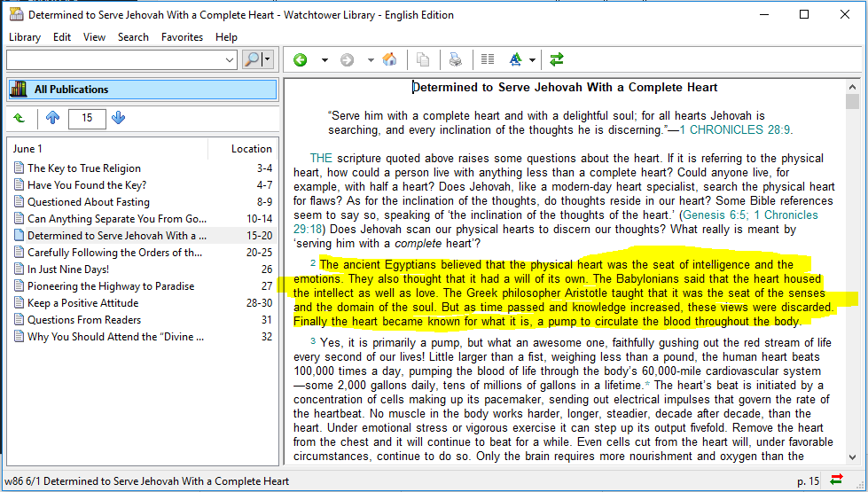Click the Home icon in toolbar
Image resolution: width=868 pixels, height=492 pixels.
pos(389,60)
